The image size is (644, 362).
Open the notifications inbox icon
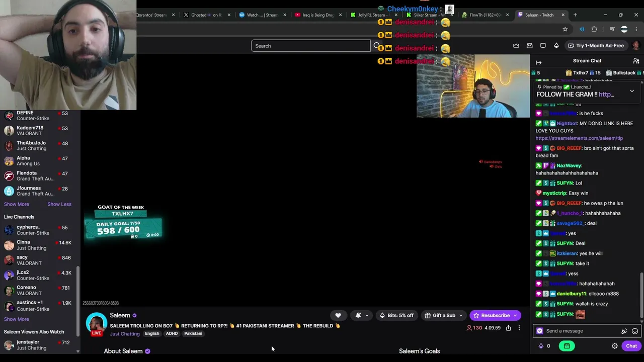click(530, 46)
